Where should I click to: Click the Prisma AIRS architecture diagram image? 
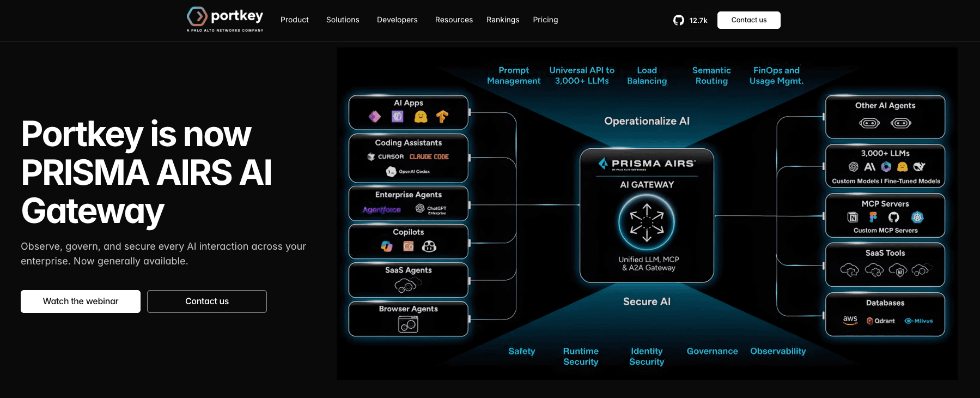pos(647,214)
